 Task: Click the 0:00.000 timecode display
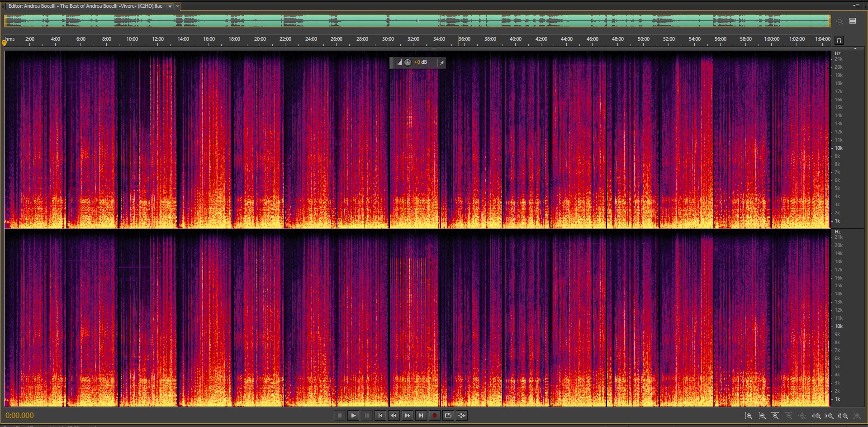19,415
